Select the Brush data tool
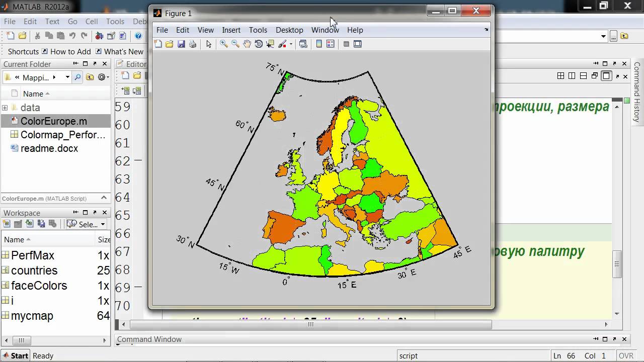Viewport: 644px width, 362px height. pyautogui.click(x=282, y=44)
